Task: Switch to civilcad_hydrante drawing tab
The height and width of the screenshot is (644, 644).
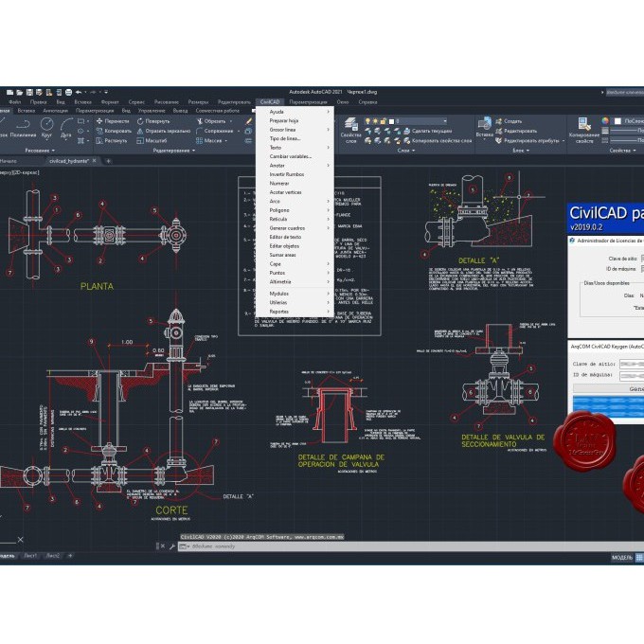Action: 69,161
